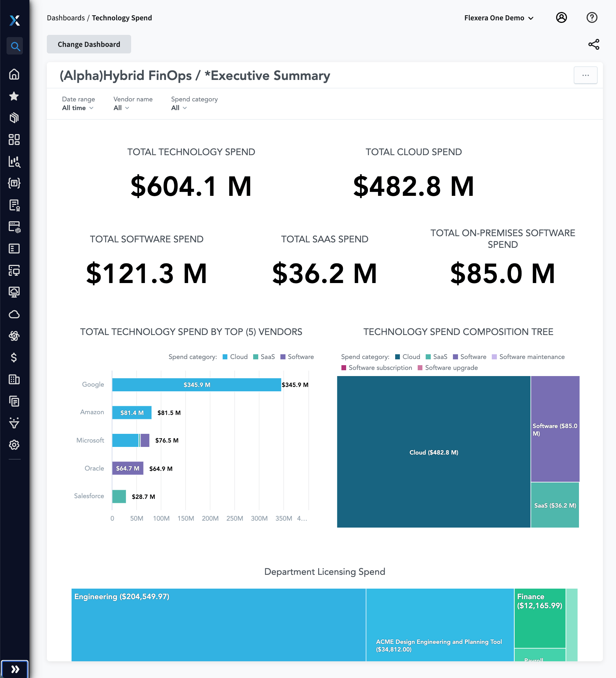Click the $604.1 M total technology value
The image size is (616, 678).
pyautogui.click(x=191, y=186)
